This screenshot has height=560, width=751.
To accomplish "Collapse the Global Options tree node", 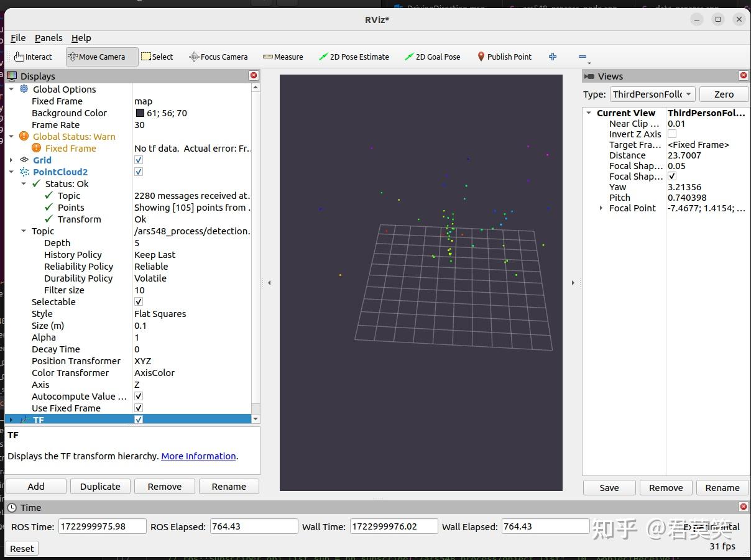I will tap(11, 90).
